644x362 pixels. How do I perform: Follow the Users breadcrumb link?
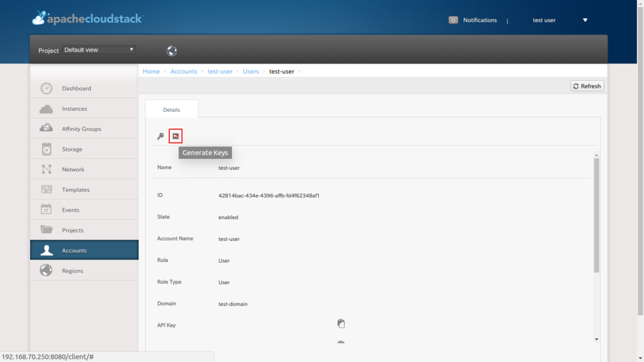[x=251, y=72]
